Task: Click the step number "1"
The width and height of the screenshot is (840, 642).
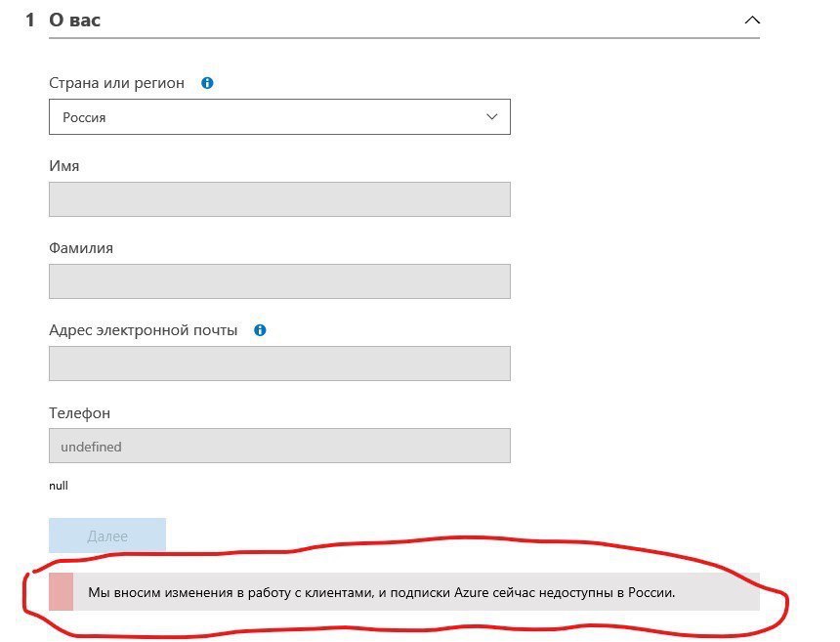Action: pyautogui.click(x=30, y=20)
